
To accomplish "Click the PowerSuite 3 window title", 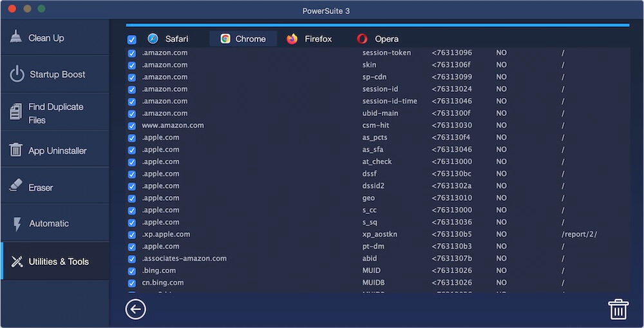I will pyautogui.click(x=326, y=11).
